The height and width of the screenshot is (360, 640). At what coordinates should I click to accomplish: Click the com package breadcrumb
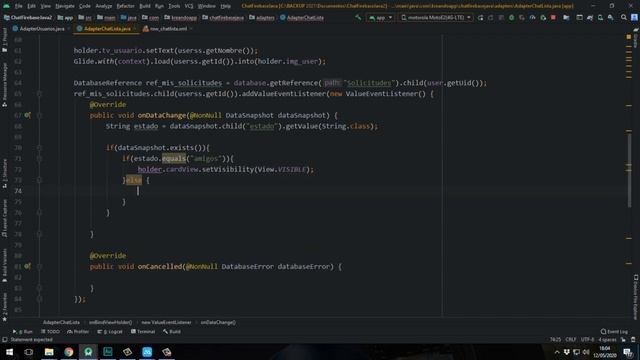(151, 18)
